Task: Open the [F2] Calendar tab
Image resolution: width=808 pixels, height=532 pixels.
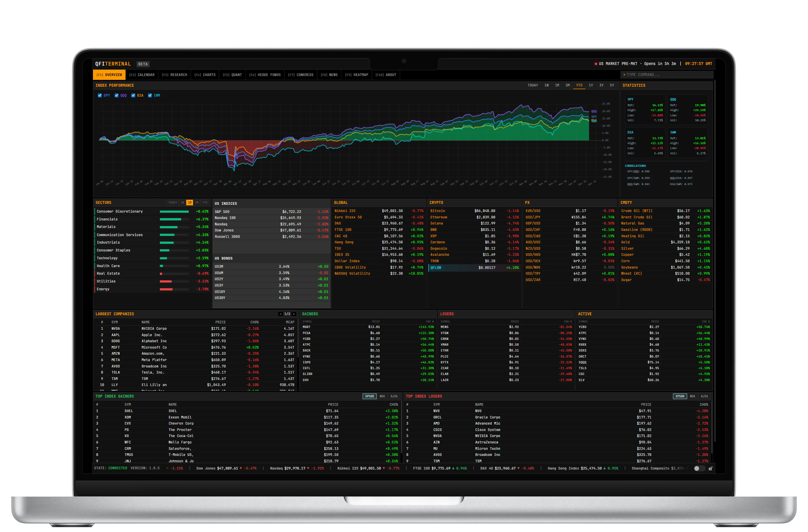Action: click(x=142, y=75)
